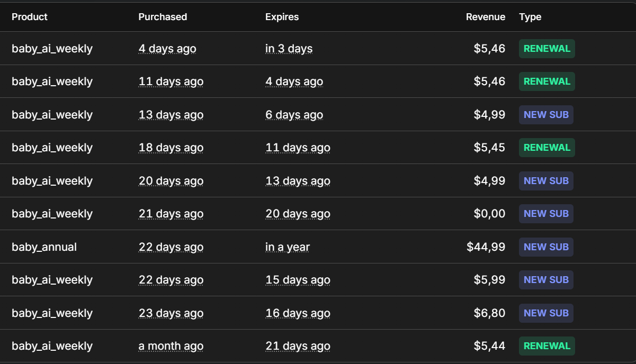Click the $44,99 revenue amount
The width and height of the screenshot is (636, 364).
(486, 247)
